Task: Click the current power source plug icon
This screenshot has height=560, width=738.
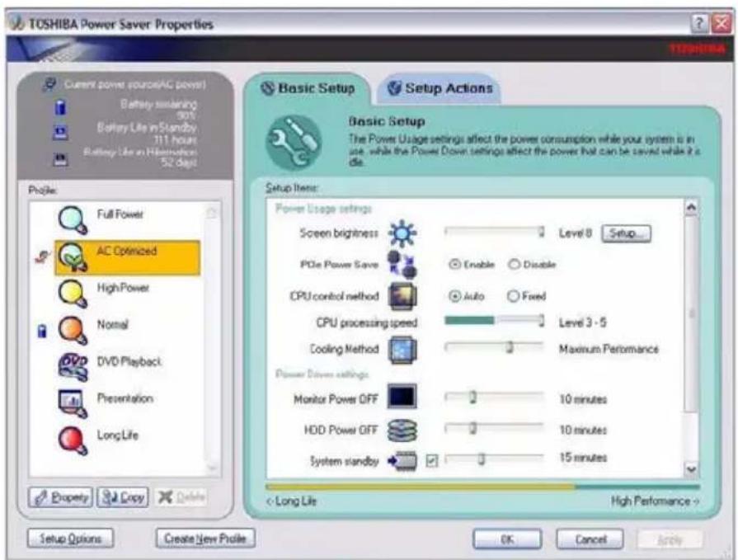Action: pos(49,85)
